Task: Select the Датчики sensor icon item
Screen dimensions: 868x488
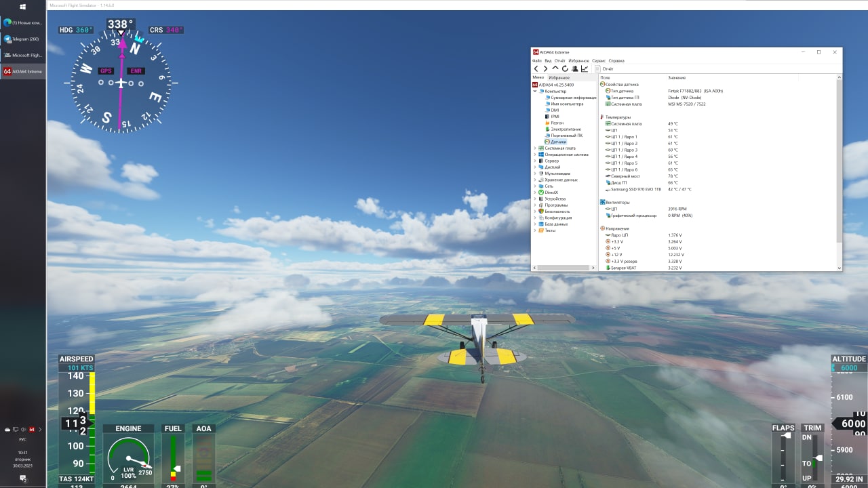Action: 548,142
